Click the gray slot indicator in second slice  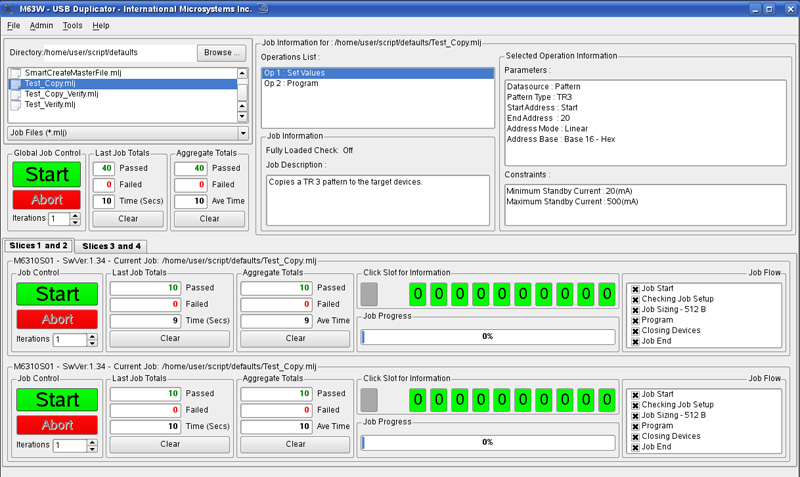click(369, 401)
